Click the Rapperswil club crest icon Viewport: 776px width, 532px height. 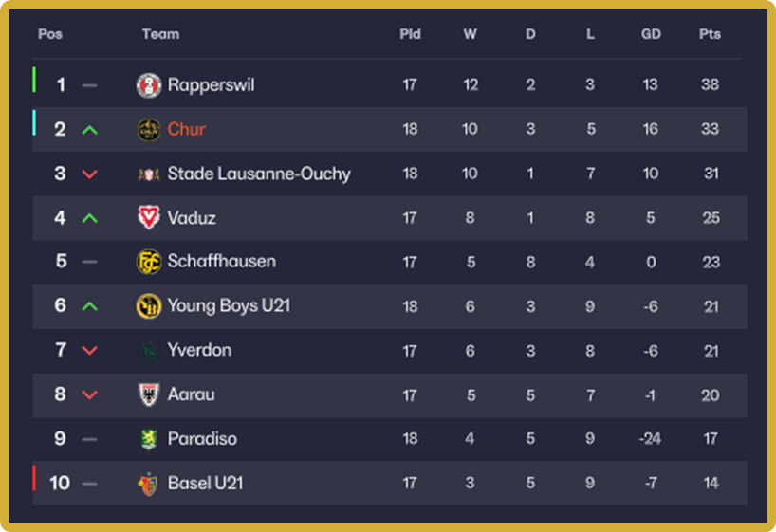(149, 85)
